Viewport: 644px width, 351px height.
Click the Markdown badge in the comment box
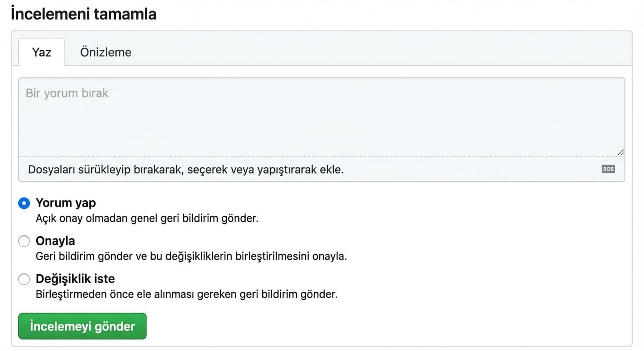(x=608, y=169)
